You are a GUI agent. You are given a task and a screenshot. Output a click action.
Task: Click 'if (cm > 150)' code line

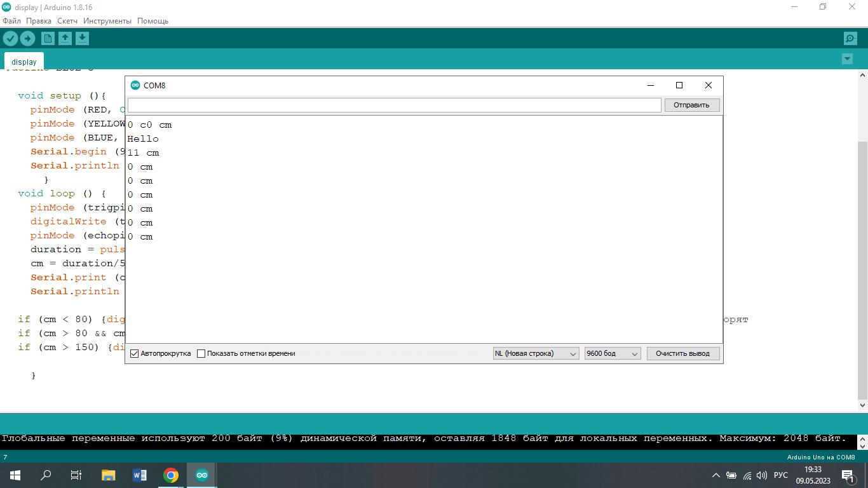[70, 347]
